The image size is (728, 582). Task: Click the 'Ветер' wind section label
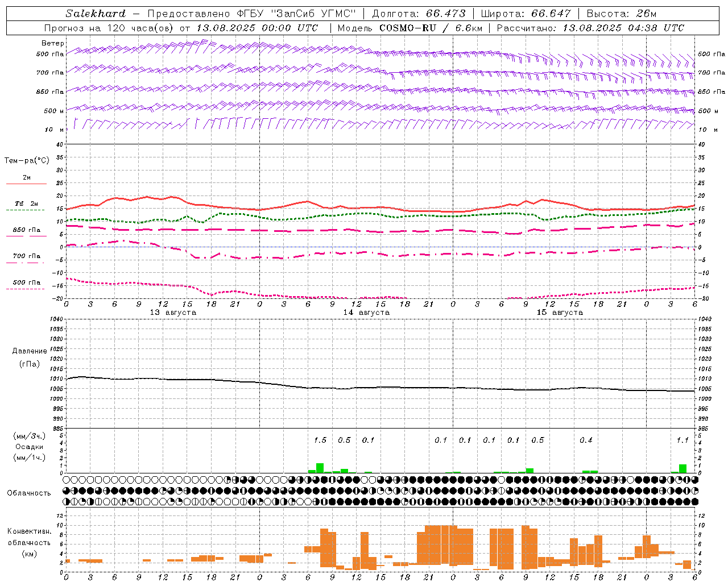53,43
